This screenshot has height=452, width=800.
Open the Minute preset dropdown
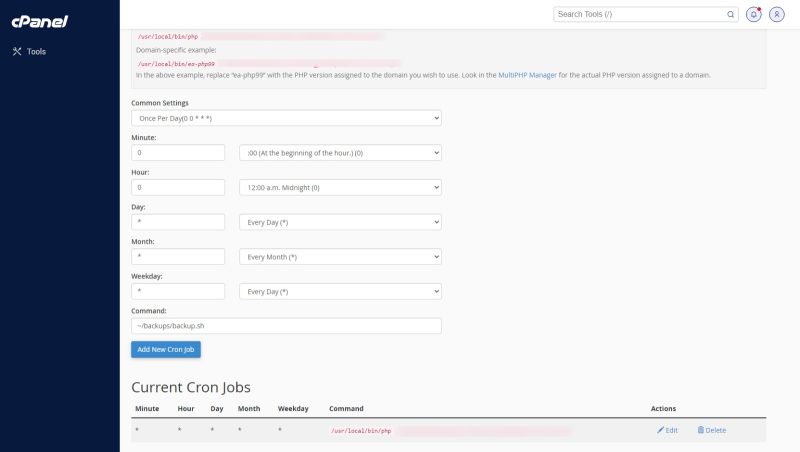[340, 153]
